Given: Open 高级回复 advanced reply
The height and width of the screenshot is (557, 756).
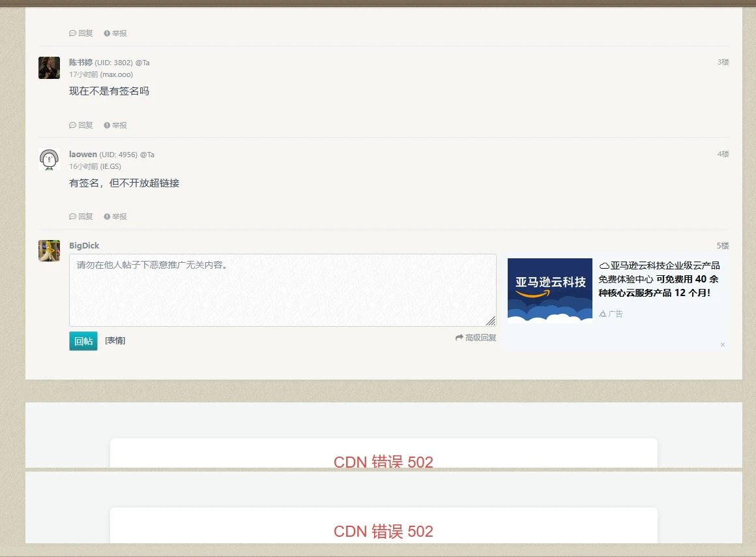Looking at the screenshot, I should pyautogui.click(x=476, y=338).
